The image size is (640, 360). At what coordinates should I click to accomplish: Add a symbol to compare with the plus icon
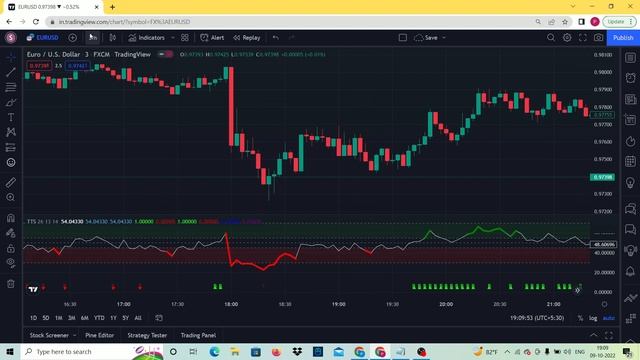coord(73,38)
